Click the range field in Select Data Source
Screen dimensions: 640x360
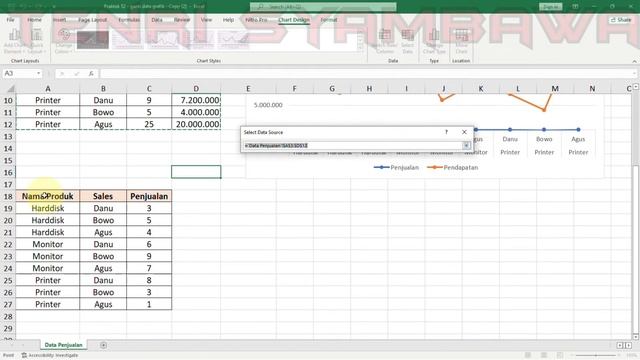click(353, 145)
